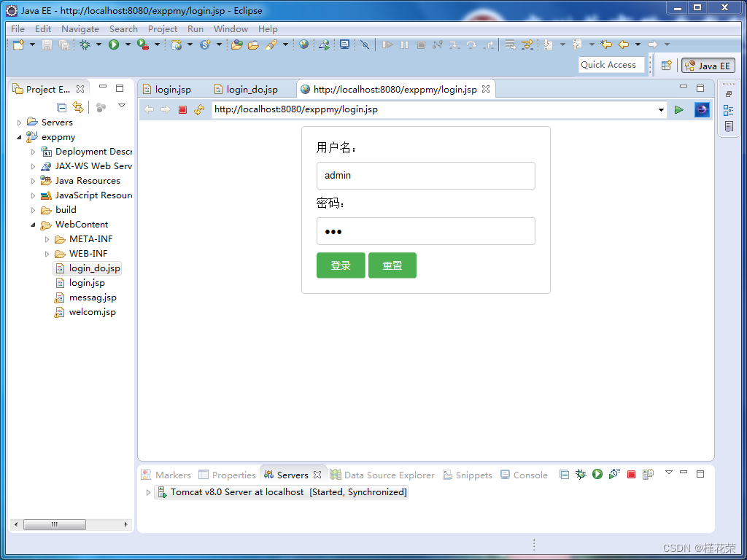The height and width of the screenshot is (560, 747).
Task: Click the 登录 login button
Action: (340, 265)
